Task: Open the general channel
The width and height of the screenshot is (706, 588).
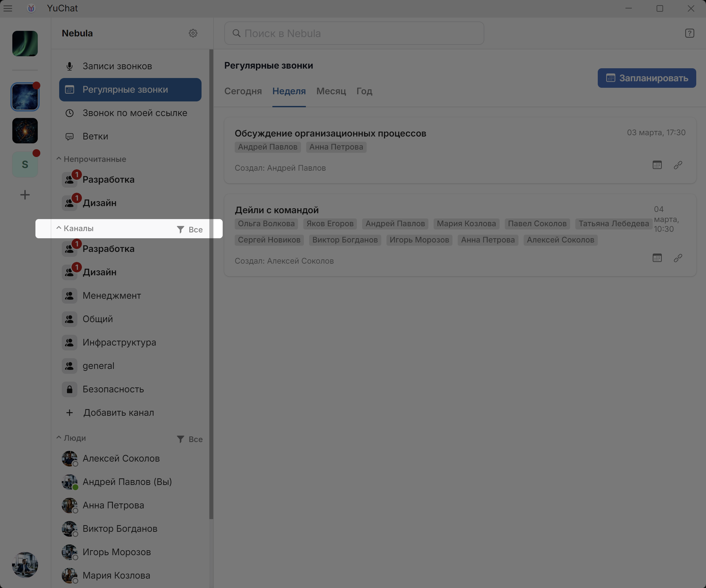Action: tap(130, 366)
